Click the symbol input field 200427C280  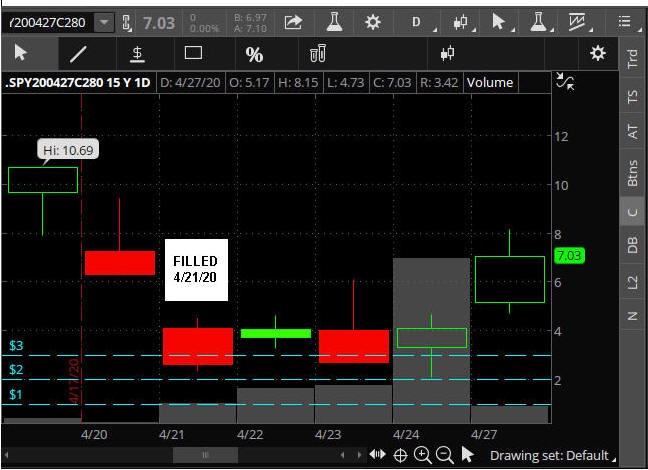pyautogui.click(x=47, y=22)
